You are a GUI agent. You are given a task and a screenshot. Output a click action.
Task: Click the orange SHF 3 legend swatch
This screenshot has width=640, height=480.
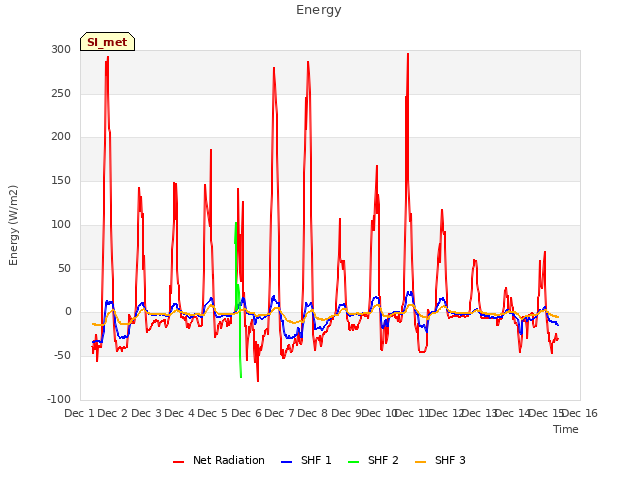tap(420, 462)
